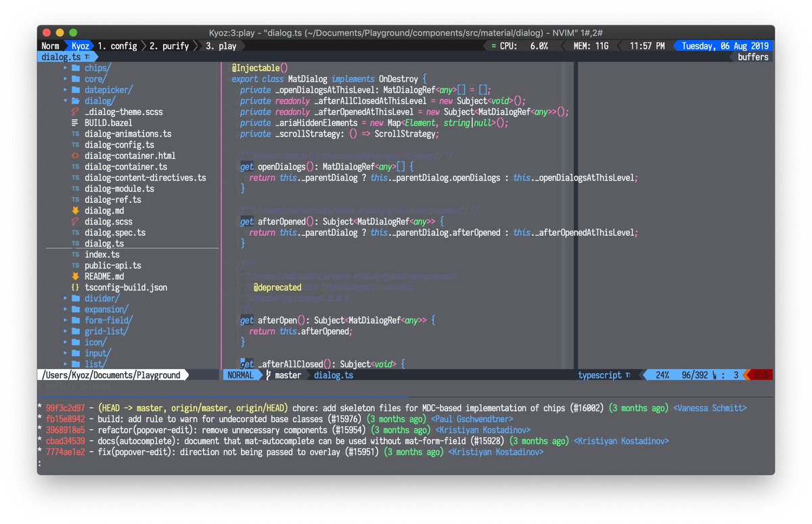Click the MEM: 11G status entry
Image resolution: width=812 pixels, height=524 pixels.
pyautogui.click(x=591, y=46)
